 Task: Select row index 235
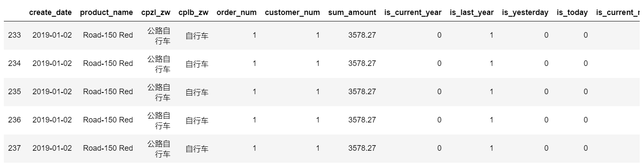click(15, 92)
